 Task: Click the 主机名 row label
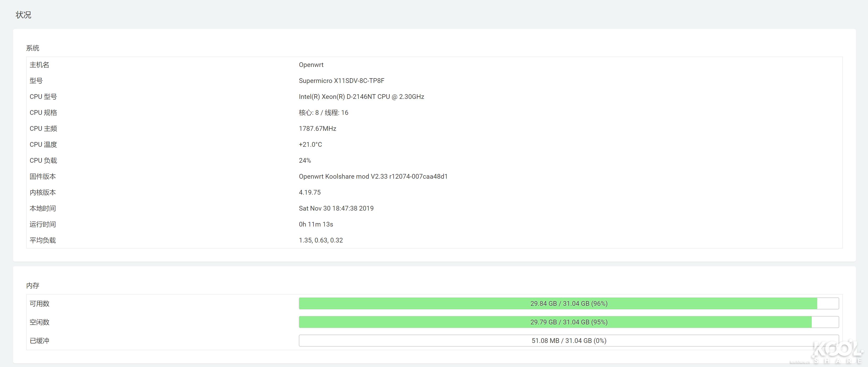click(x=40, y=65)
